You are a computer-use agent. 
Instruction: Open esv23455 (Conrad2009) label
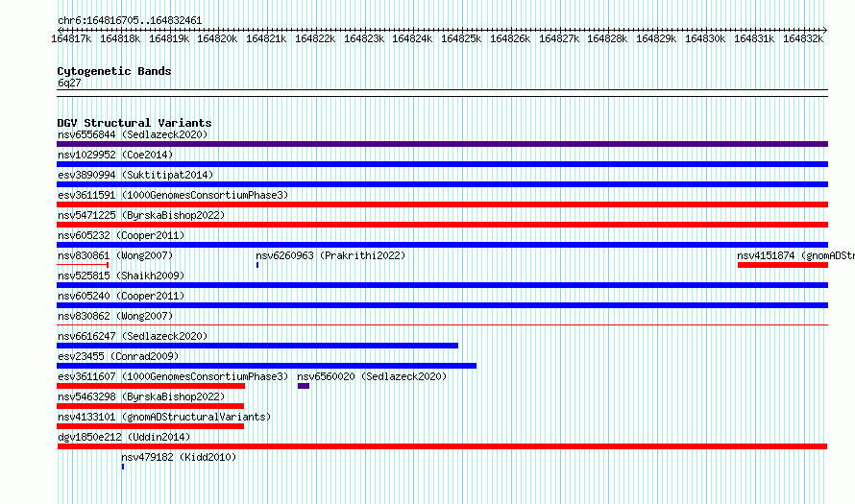(x=118, y=356)
